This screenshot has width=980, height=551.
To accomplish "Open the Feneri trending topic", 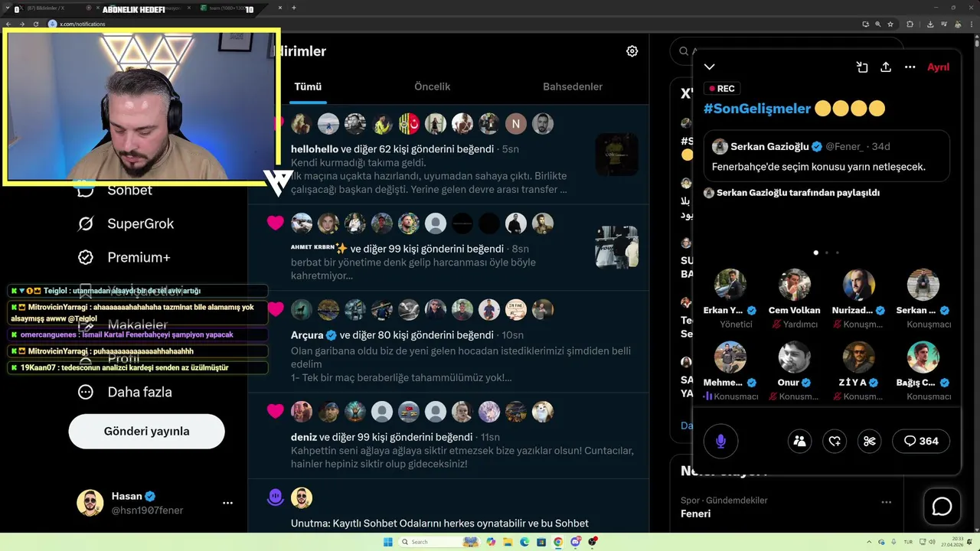I will tap(696, 514).
